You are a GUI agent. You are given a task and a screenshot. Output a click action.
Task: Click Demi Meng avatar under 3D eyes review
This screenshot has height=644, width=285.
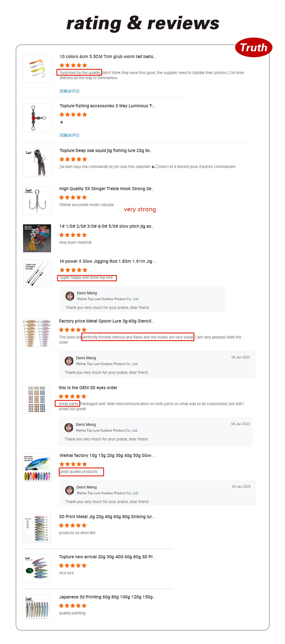tap(69, 428)
